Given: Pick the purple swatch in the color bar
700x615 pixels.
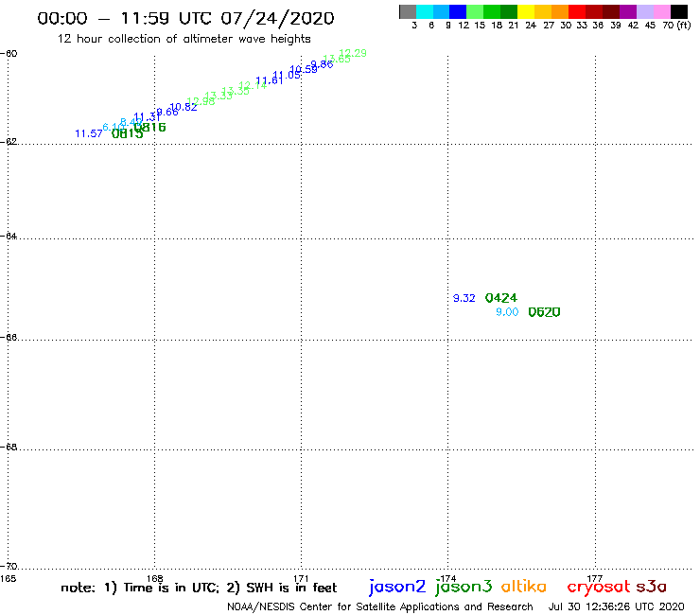Looking at the screenshot, I should 628,11.
